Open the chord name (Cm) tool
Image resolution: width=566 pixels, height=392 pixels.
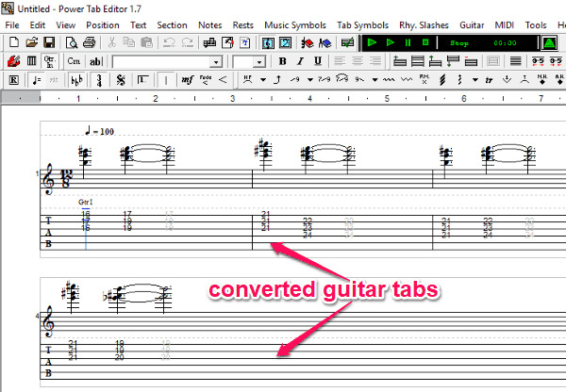click(x=75, y=61)
